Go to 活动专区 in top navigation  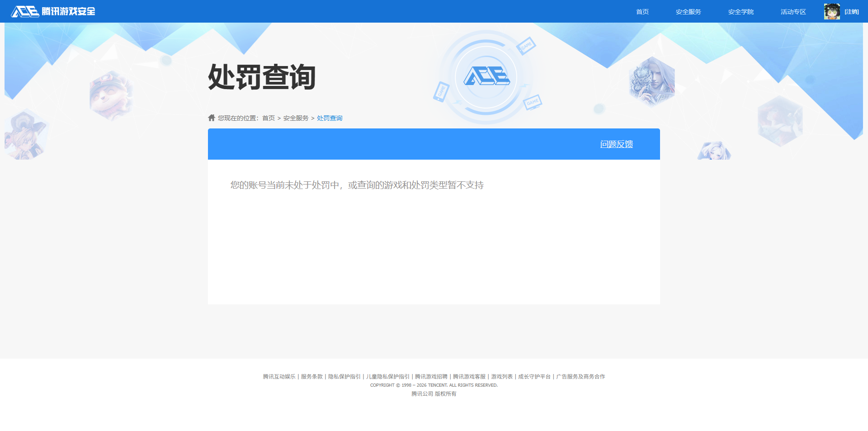pos(793,12)
